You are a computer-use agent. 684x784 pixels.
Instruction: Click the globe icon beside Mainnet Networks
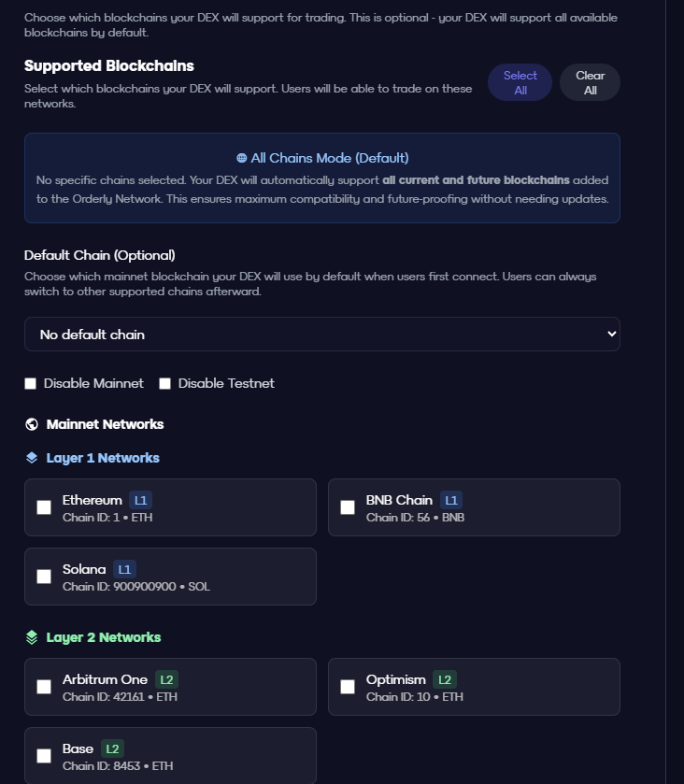click(x=32, y=424)
